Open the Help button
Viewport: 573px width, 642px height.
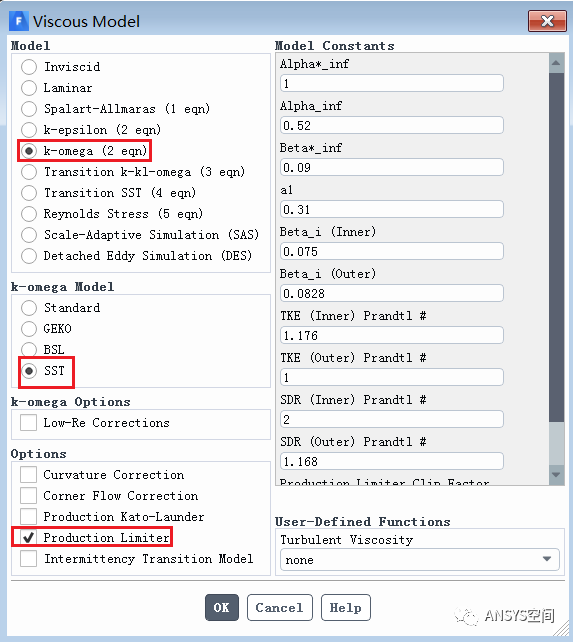tap(346, 608)
